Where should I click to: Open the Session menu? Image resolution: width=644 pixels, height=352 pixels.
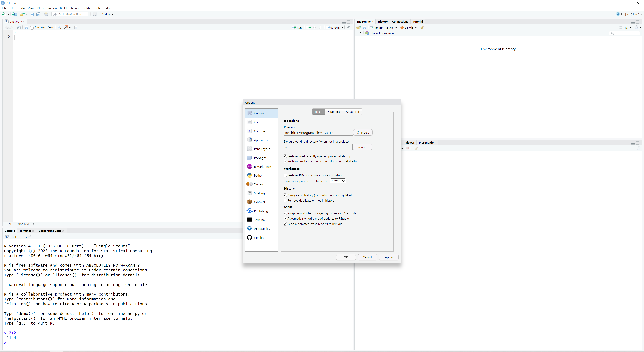[x=51, y=8]
